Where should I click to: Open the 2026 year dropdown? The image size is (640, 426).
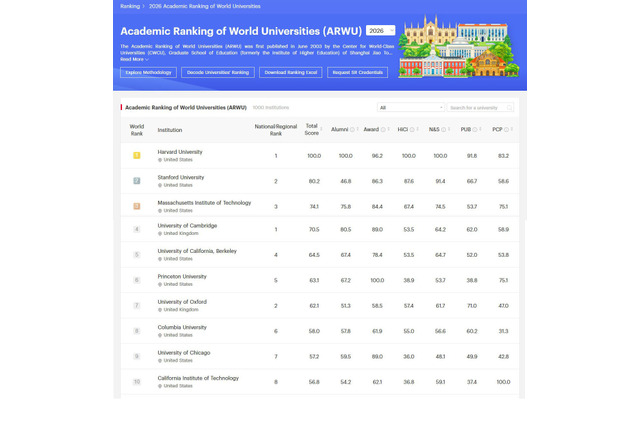tap(380, 31)
